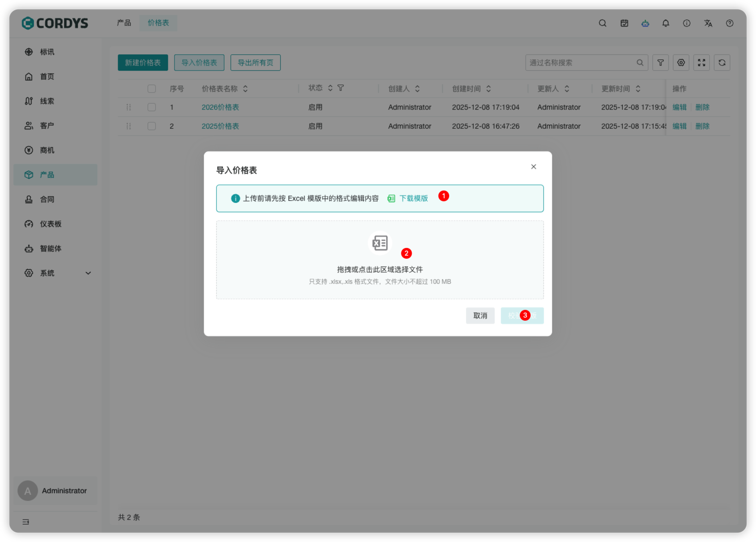
Task: Expand the 系统 sidebar menu chevron
Action: pos(88,273)
